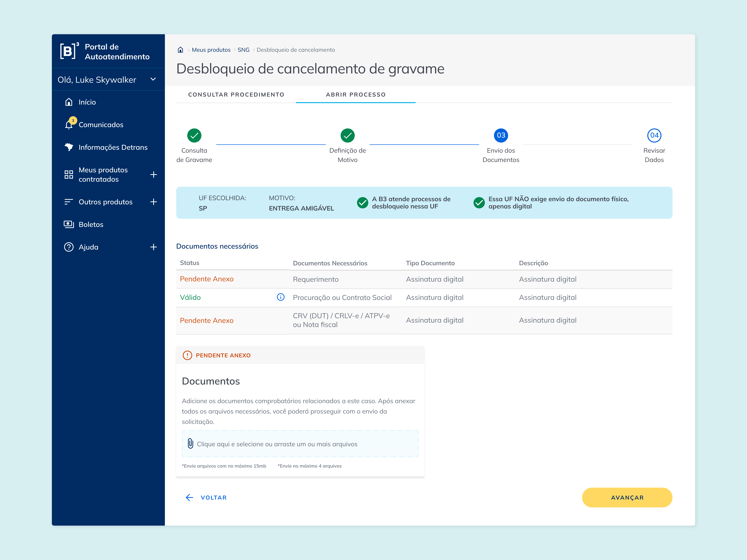Image resolution: width=747 pixels, height=560 pixels.
Task: Go to SNG breadcrumb link
Action: point(243,50)
